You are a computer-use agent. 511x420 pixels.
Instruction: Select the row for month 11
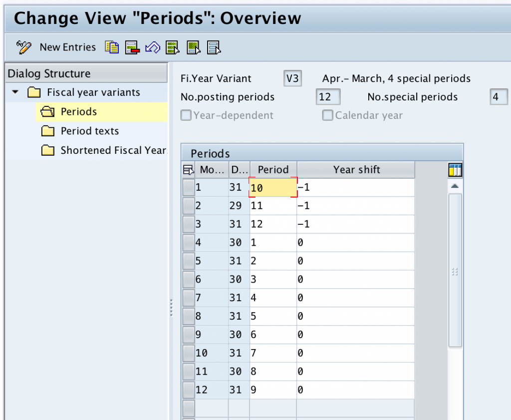click(x=188, y=372)
